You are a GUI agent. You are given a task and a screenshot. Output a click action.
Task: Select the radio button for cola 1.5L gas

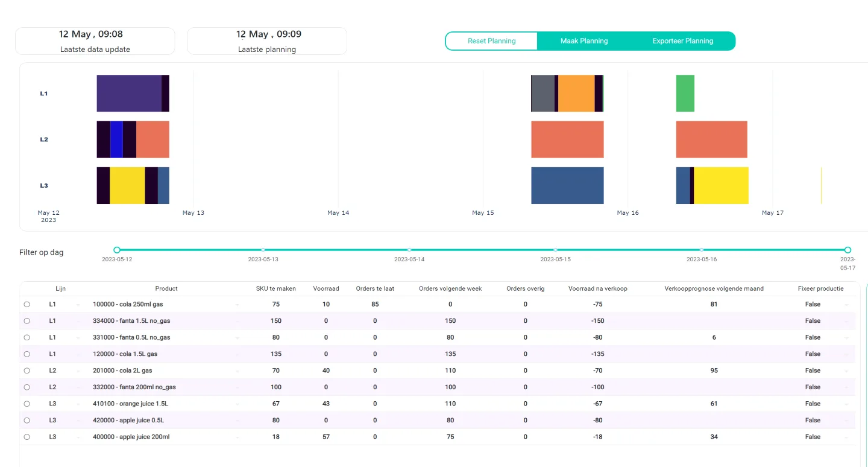pos(27,354)
